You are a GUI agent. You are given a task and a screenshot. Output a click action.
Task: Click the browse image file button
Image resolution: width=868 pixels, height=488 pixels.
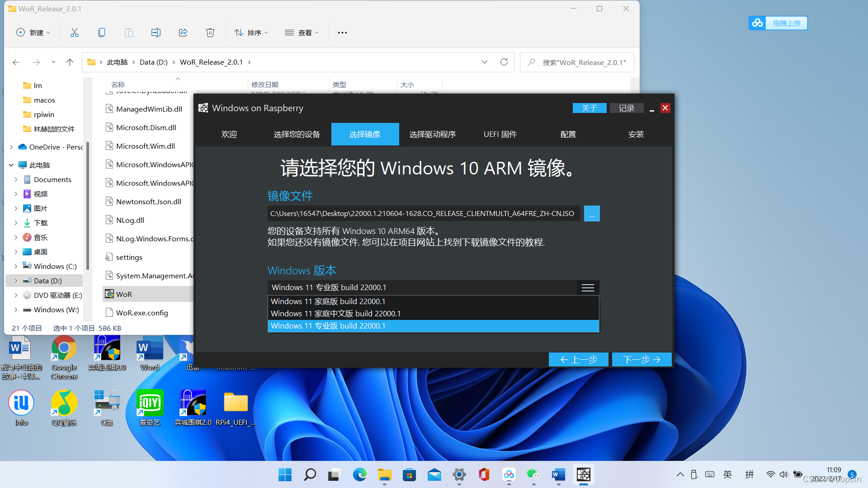(592, 213)
